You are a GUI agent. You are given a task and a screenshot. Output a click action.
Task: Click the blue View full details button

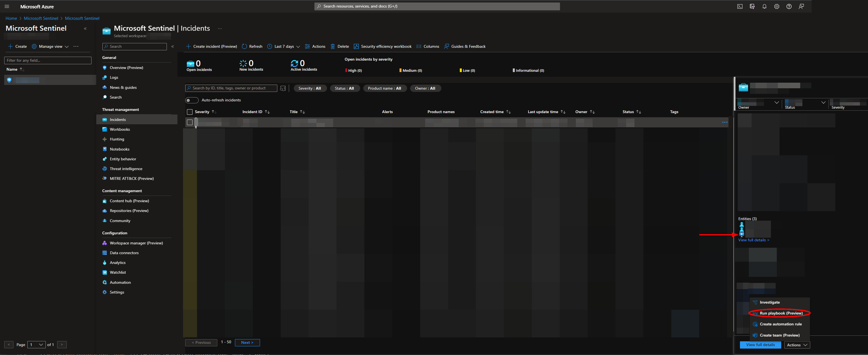(760, 345)
